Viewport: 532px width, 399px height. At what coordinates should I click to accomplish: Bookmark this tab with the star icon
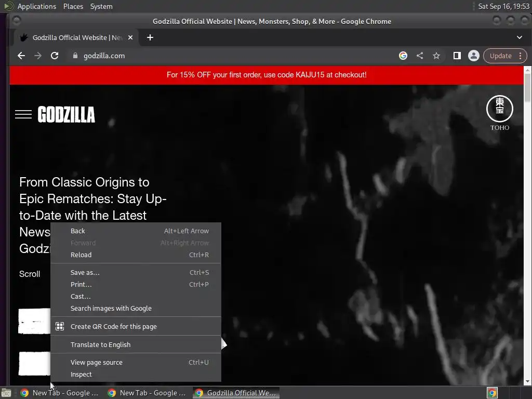point(436,56)
